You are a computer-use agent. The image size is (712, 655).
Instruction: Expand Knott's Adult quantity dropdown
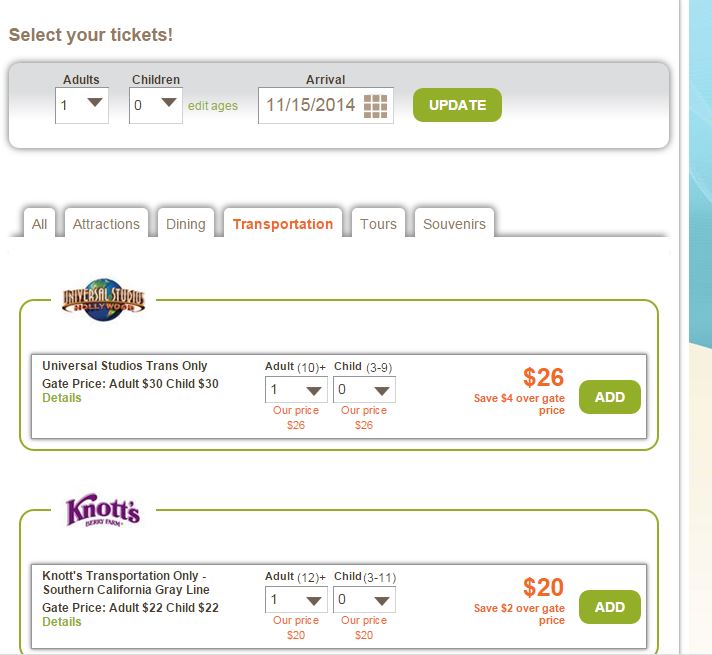click(x=296, y=600)
